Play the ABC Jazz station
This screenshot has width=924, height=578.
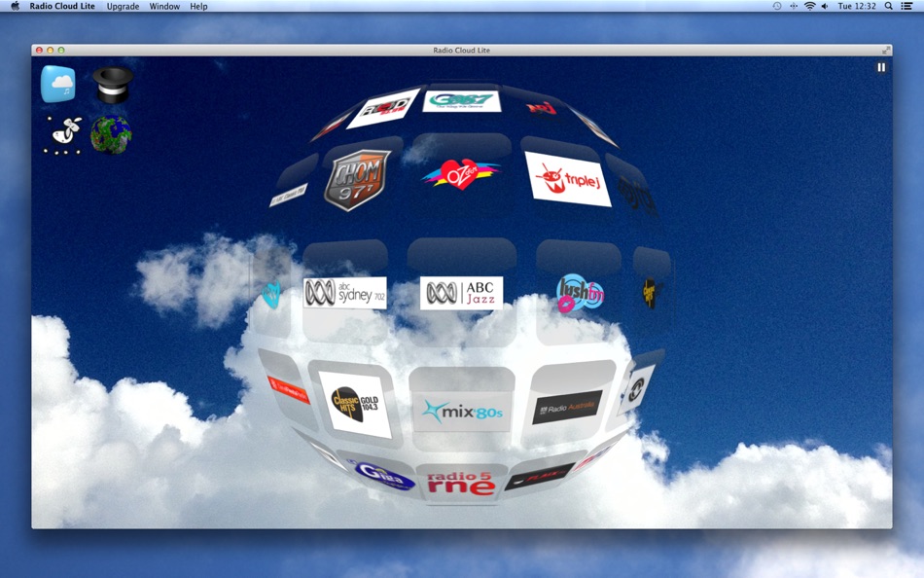[x=461, y=293]
